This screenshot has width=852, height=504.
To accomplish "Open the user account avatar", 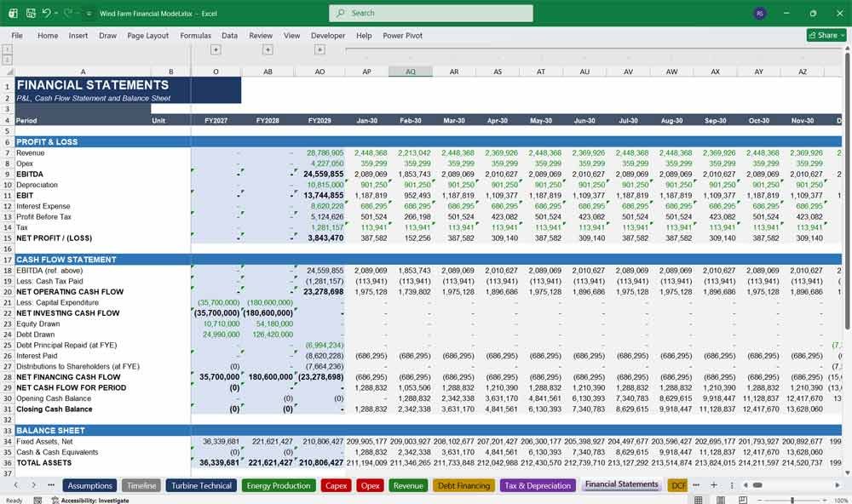I will coord(760,13).
